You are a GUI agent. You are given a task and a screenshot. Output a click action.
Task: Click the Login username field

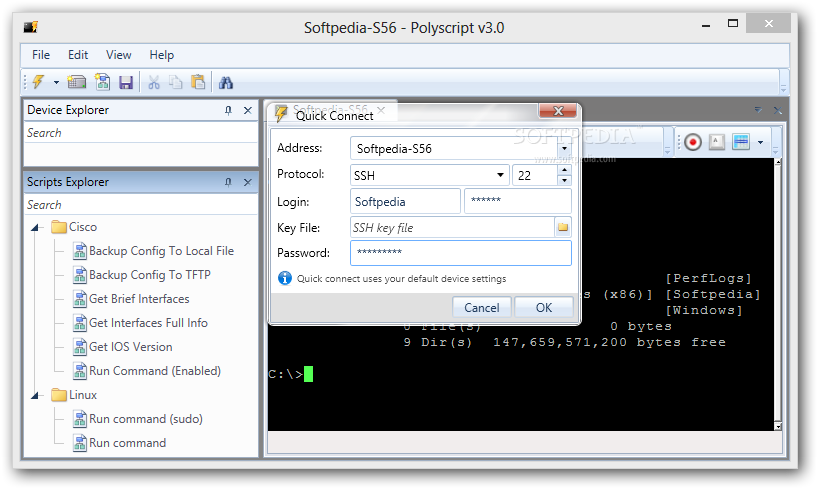[x=405, y=201]
